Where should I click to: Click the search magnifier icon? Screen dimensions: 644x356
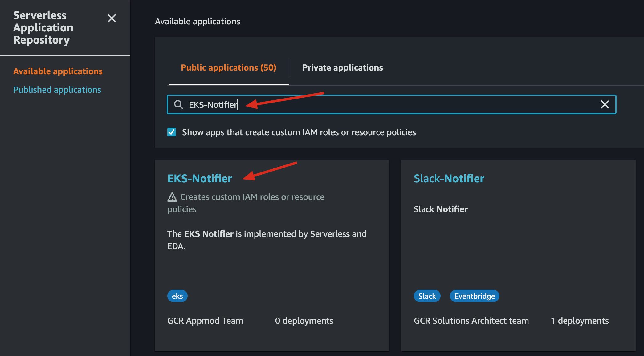(x=178, y=105)
